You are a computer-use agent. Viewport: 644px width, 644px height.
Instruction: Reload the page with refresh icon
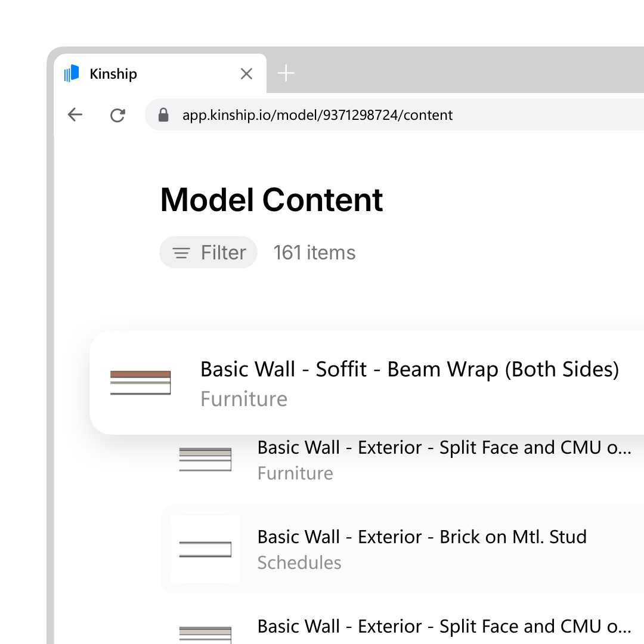(117, 115)
